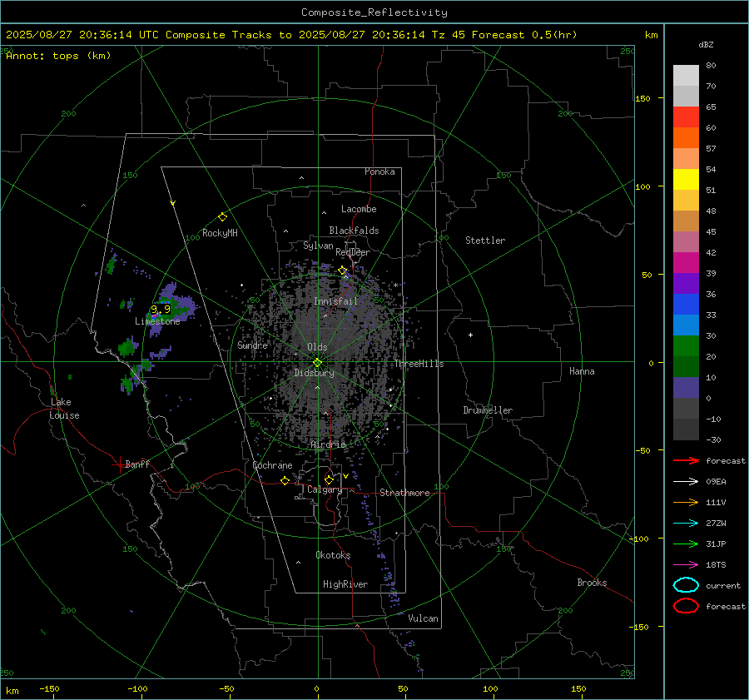Click the Okotoks town label
Image resolution: width=749 pixels, height=700 pixels.
[333, 555]
